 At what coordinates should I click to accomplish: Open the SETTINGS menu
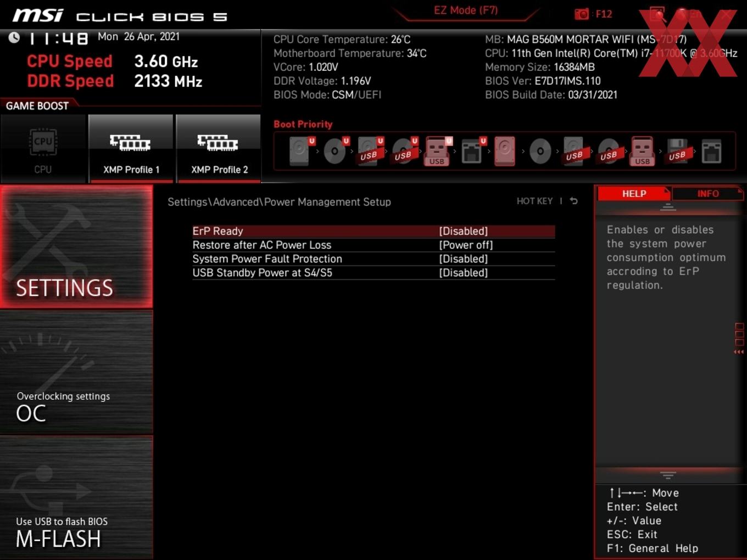(x=76, y=247)
